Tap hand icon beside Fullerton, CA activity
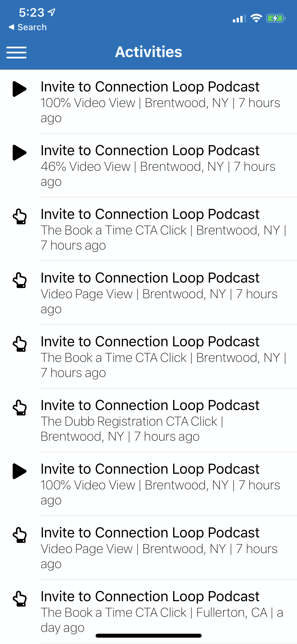The height and width of the screenshot is (644, 297). coord(20,599)
